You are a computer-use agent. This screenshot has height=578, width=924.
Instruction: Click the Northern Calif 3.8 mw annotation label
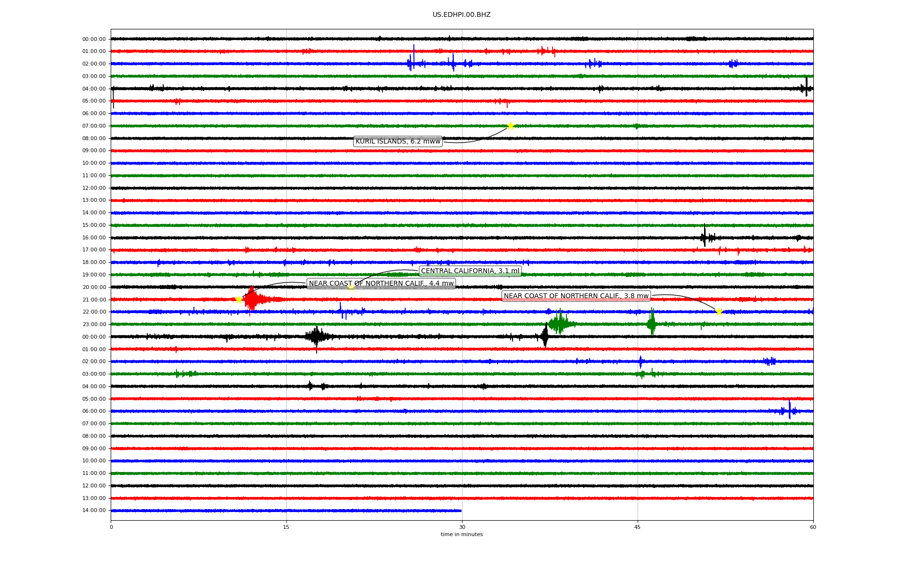coord(576,296)
